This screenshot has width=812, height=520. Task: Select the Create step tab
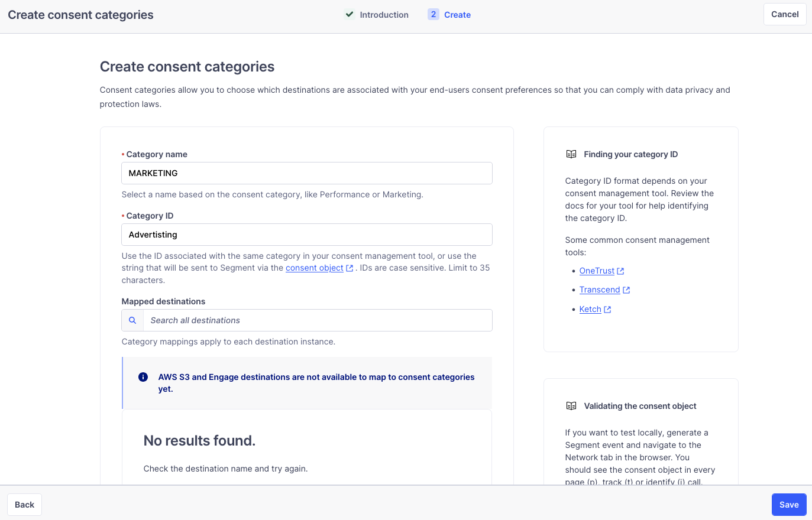pyautogui.click(x=457, y=15)
